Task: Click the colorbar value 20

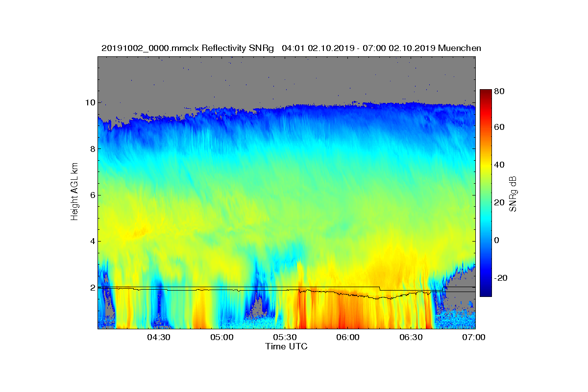Action: coord(500,202)
